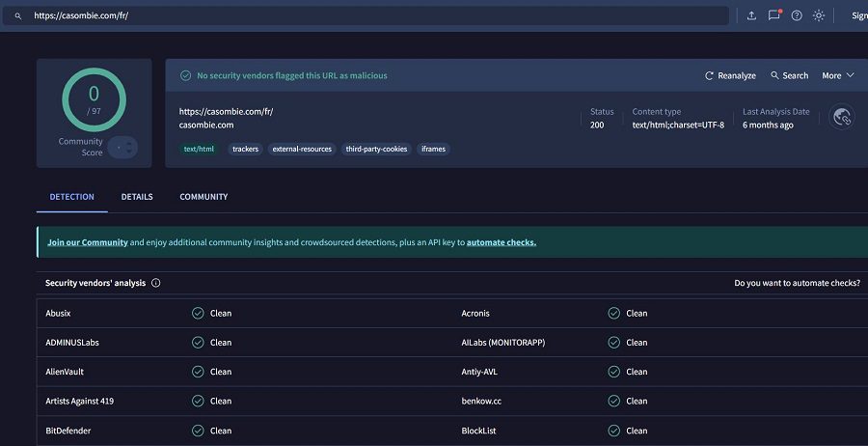868x446 pixels.
Task: Click the Clean check icon for AlienVault
Action: click(198, 372)
